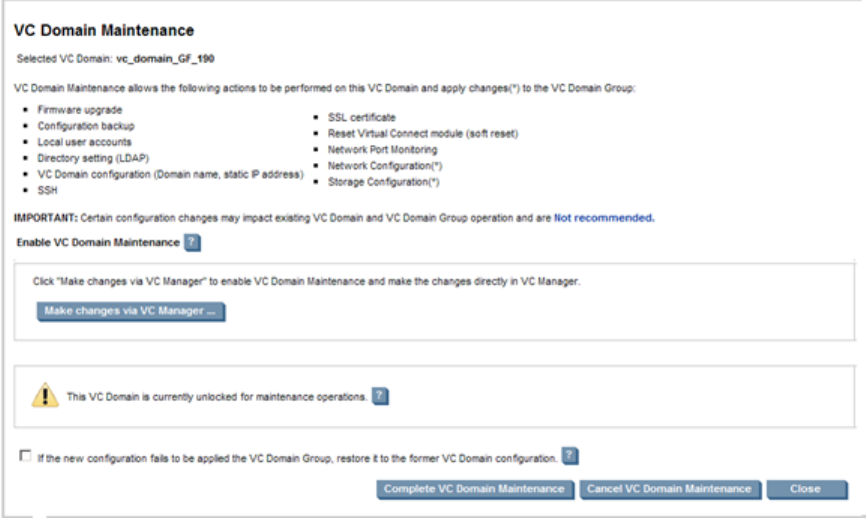Viewport: 866px width, 518px height.
Task: Click the Configuration backup list item
Action: (86, 126)
